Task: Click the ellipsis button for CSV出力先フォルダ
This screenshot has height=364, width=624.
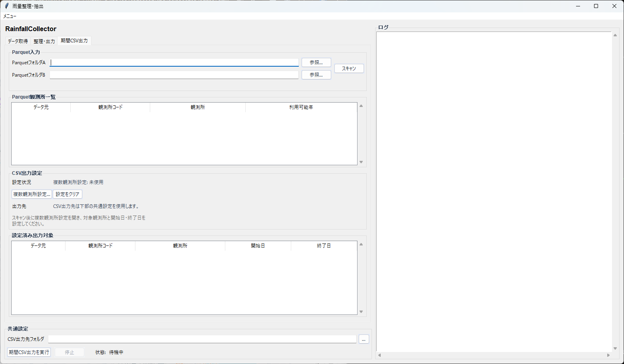Action: click(364, 339)
